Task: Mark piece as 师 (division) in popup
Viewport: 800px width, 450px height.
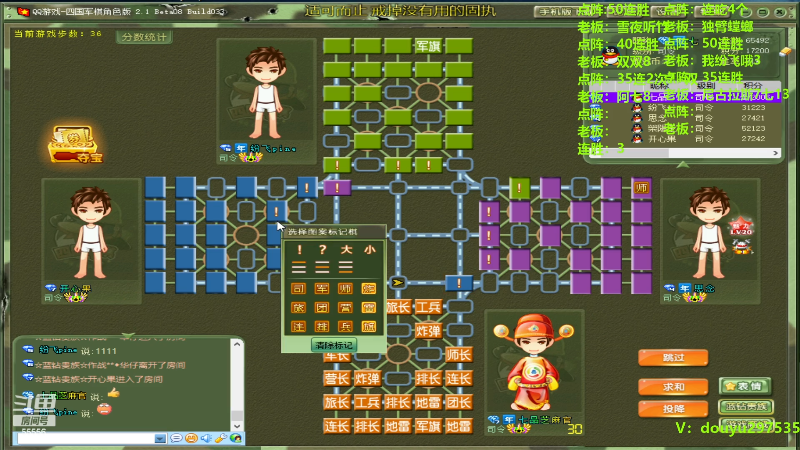Action: tap(345, 289)
